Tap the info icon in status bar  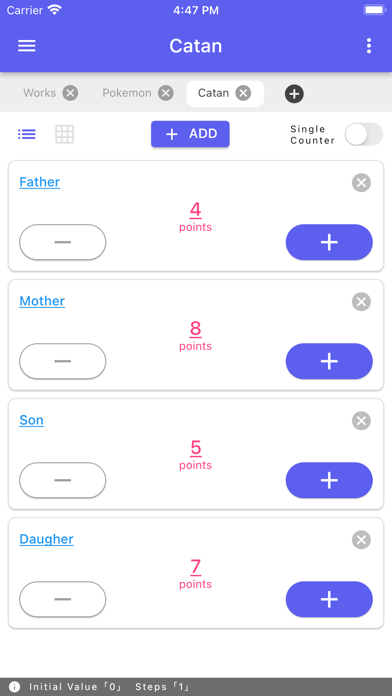click(x=14, y=687)
